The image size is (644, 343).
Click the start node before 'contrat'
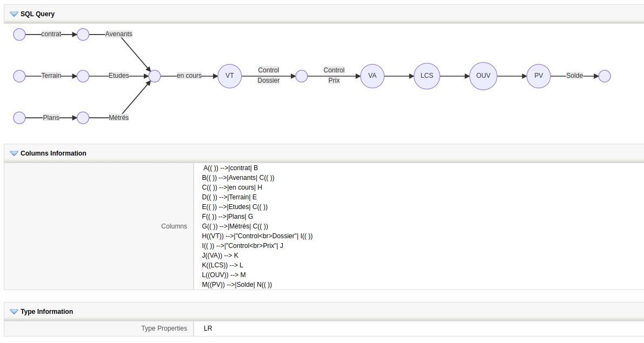(x=19, y=35)
